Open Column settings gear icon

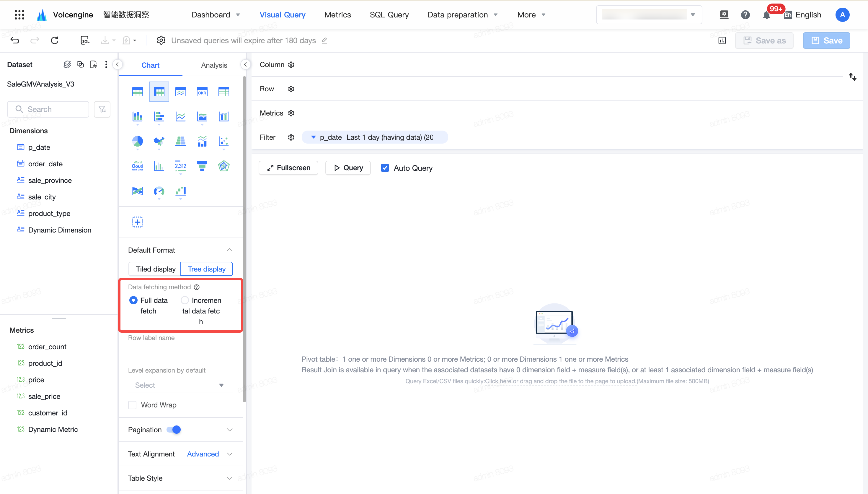point(291,64)
